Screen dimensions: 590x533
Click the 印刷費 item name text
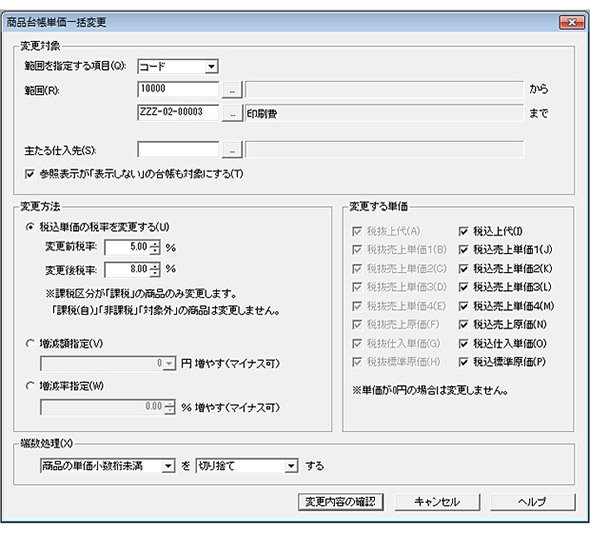tap(262, 114)
